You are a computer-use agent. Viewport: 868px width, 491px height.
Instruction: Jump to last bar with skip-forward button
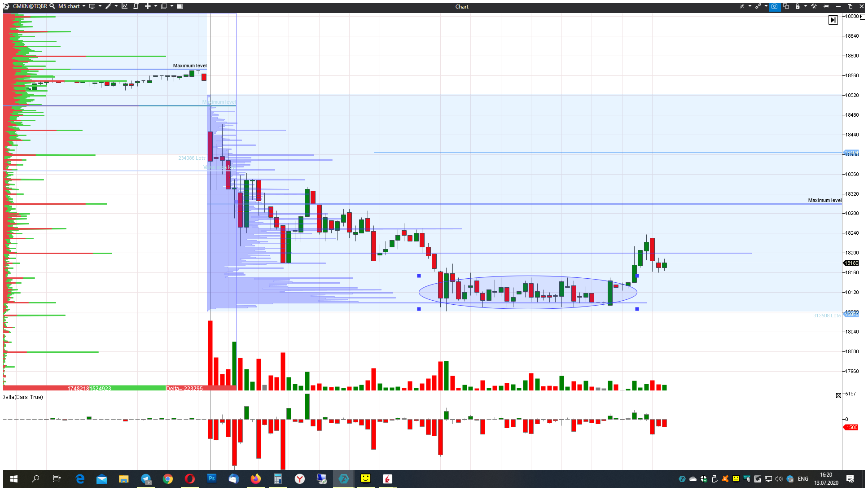click(833, 20)
